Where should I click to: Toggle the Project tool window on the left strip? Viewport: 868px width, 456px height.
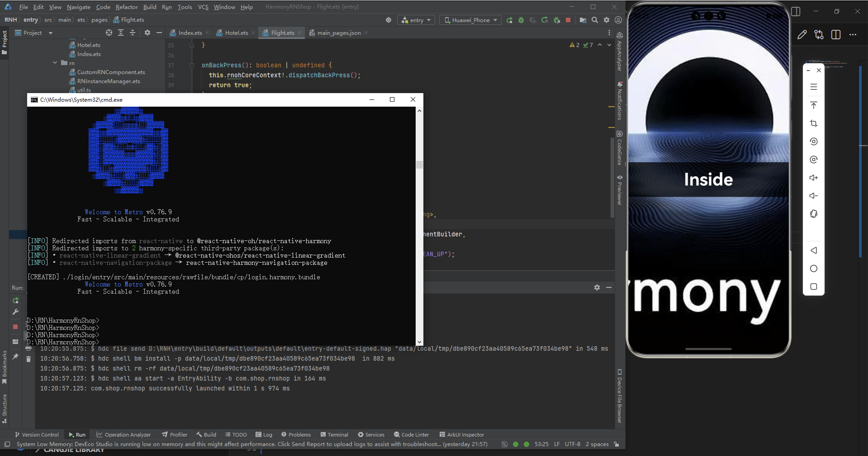click(x=4, y=42)
